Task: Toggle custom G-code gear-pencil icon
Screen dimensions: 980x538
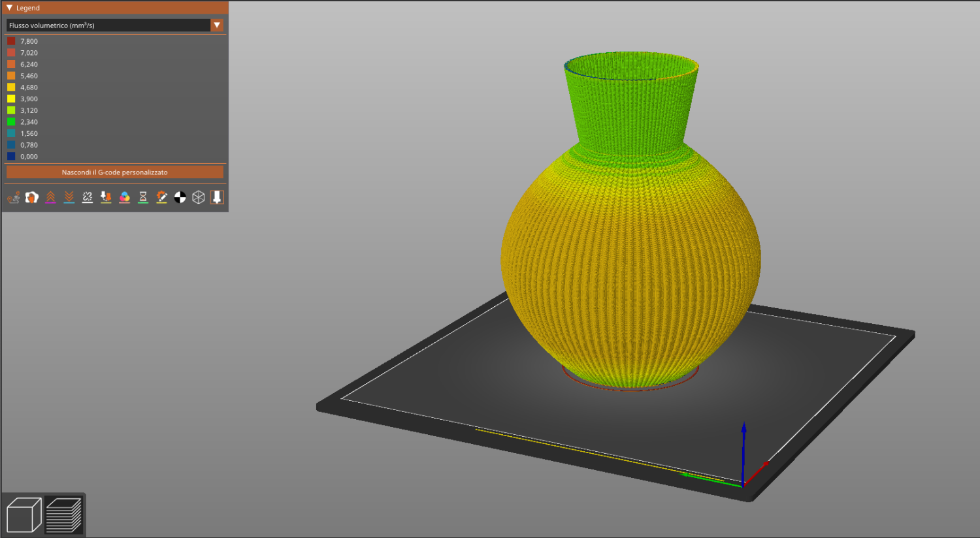Action: tap(161, 197)
